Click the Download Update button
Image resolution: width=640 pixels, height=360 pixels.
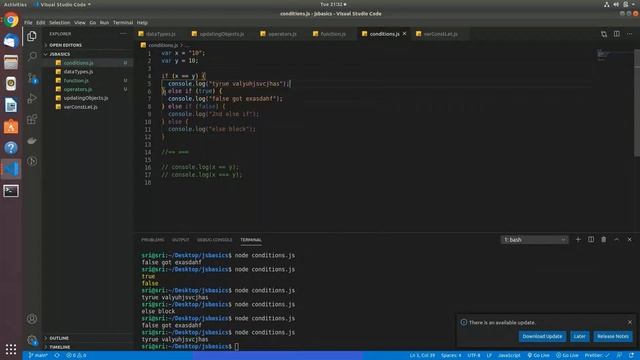(x=542, y=336)
